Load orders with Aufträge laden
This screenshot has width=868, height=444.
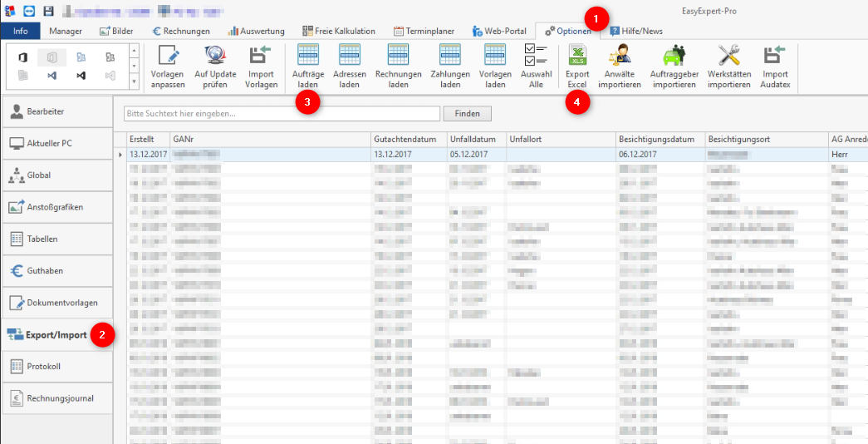tap(308, 67)
